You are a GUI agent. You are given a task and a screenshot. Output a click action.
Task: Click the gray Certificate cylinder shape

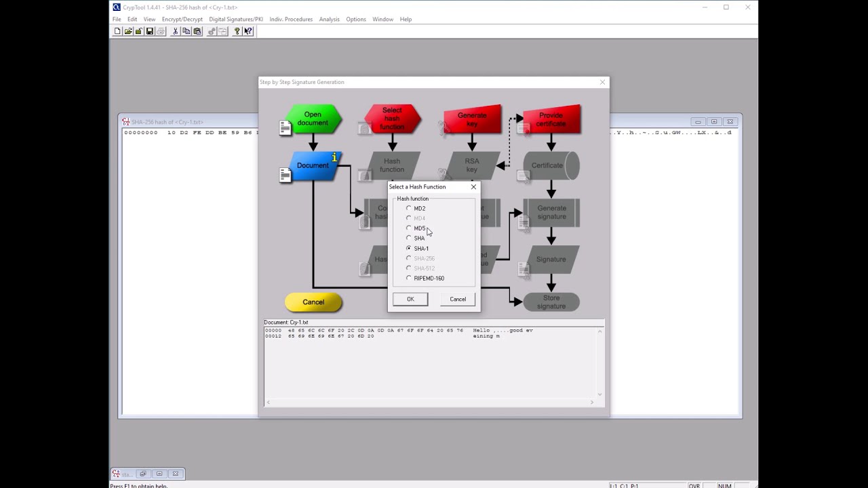click(551, 165)
